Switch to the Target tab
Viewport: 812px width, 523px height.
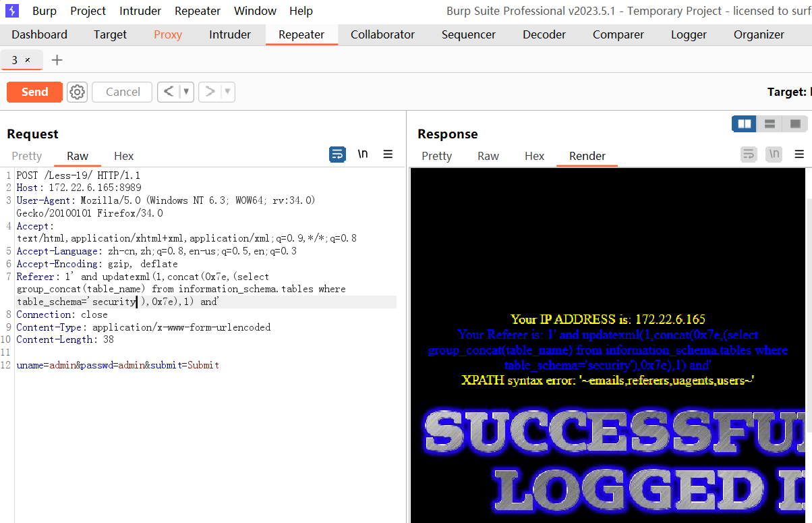click(110, 34)
